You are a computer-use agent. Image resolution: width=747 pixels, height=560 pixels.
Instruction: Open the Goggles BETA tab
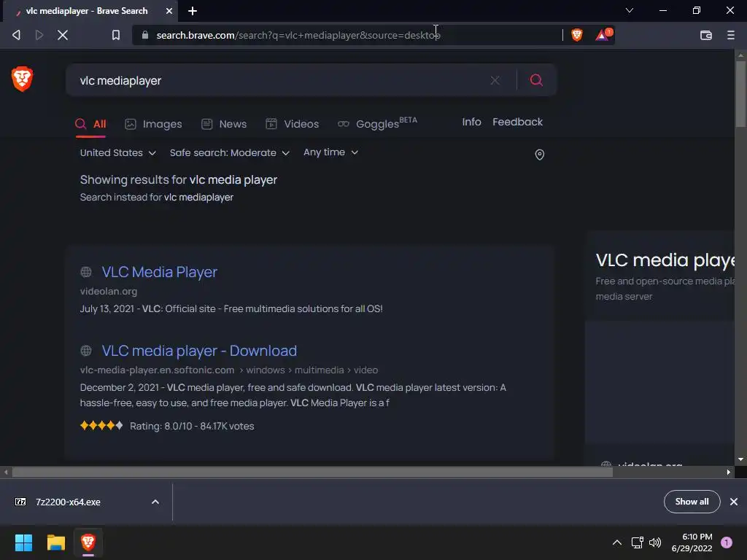(377, 123)
